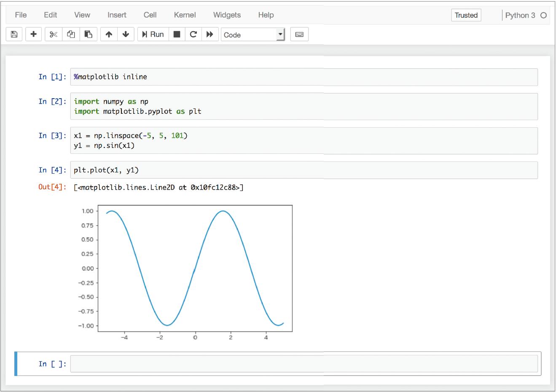Click the Trusted notebook button
This screenshot has height=392, width=556.
466,15
